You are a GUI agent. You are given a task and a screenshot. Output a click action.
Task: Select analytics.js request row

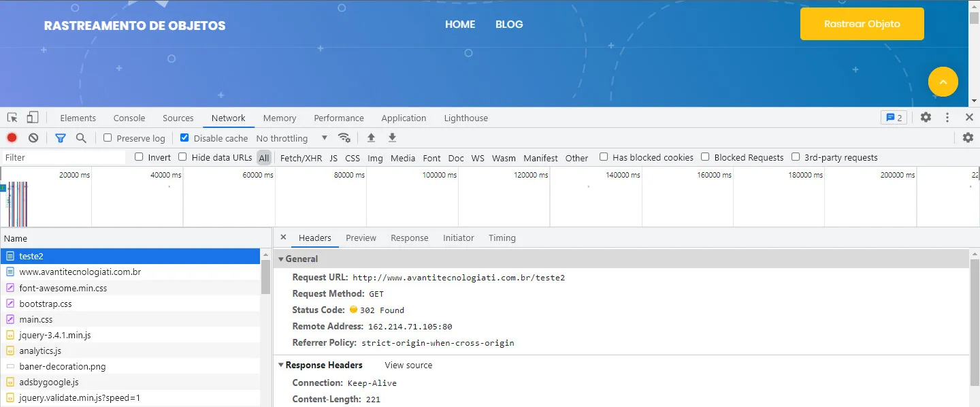(130, 351)
